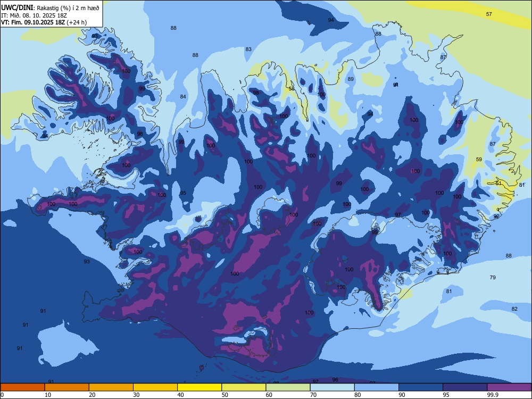Viewport: 532px width, 399px height.
Task: Click the navy 95–99.9 legend swatch
Action: click(x=465, y=387)
